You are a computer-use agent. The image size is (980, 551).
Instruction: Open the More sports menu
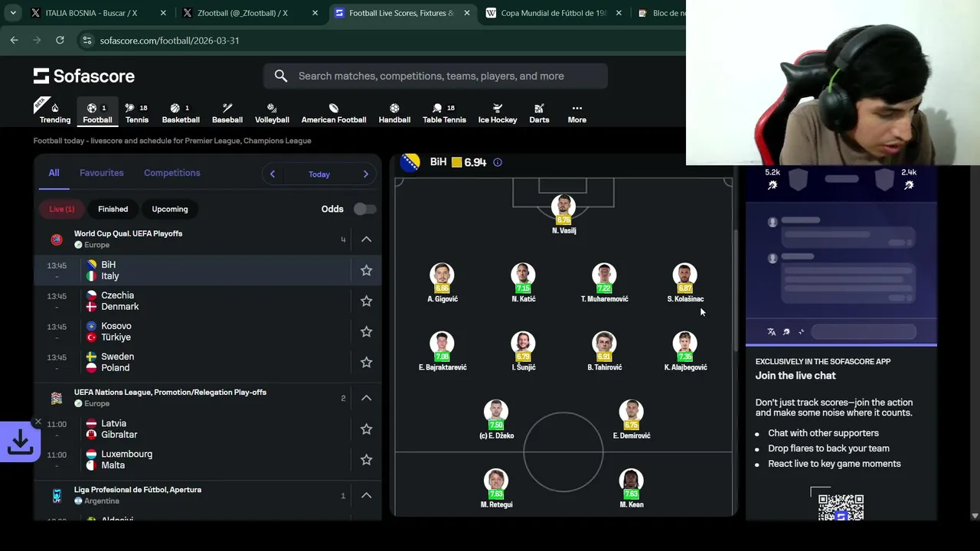point(577,112)
